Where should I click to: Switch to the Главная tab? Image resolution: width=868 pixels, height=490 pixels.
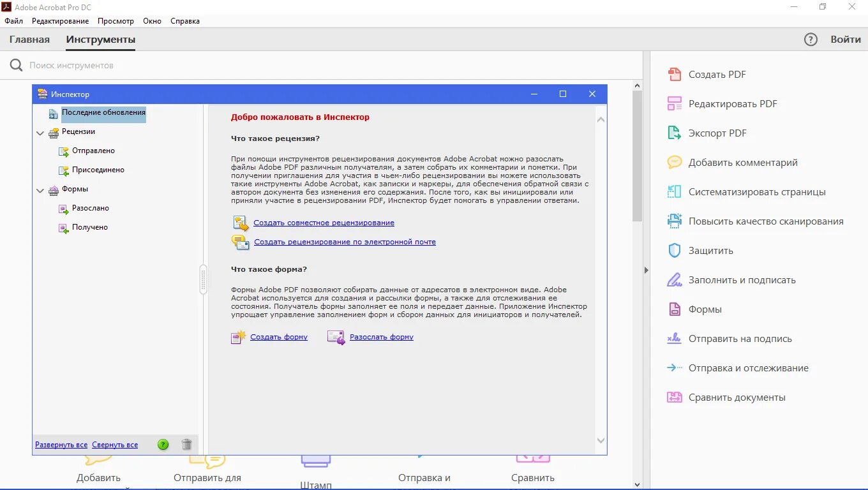29,40
